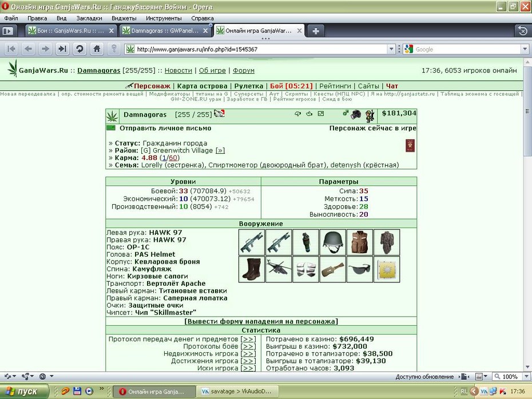This screenshot has height=399, width=532.
Task: Expand the address bar history dropdown
Action: point(391,49)
